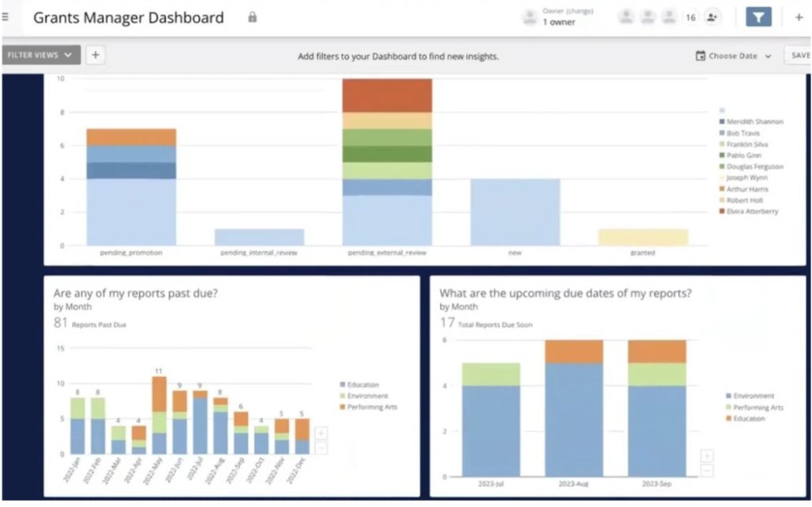Screen dimensions: 812x507
Task: Click 'What are the upcoming due dates' title
Action: (x=566, y=293)
